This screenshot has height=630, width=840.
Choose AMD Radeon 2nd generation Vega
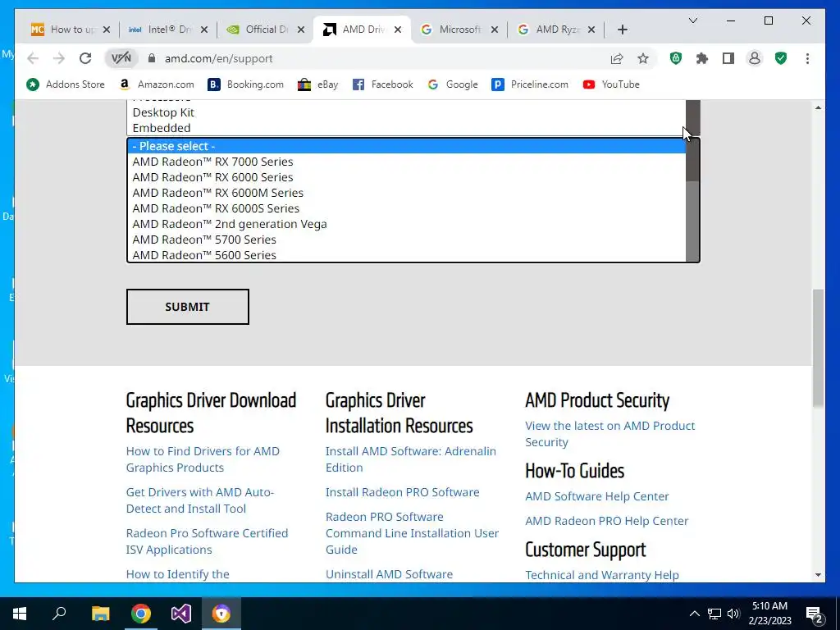click(407, 224)
